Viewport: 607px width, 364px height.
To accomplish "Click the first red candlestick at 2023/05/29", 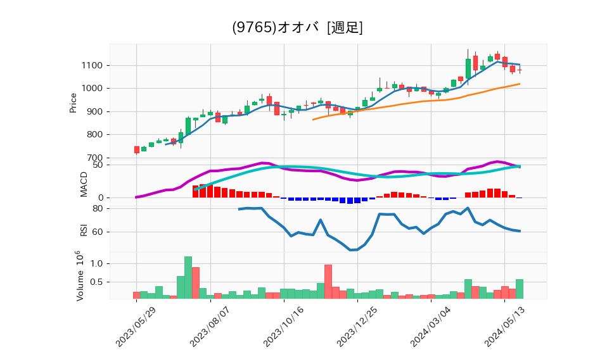I will (137, 149).
